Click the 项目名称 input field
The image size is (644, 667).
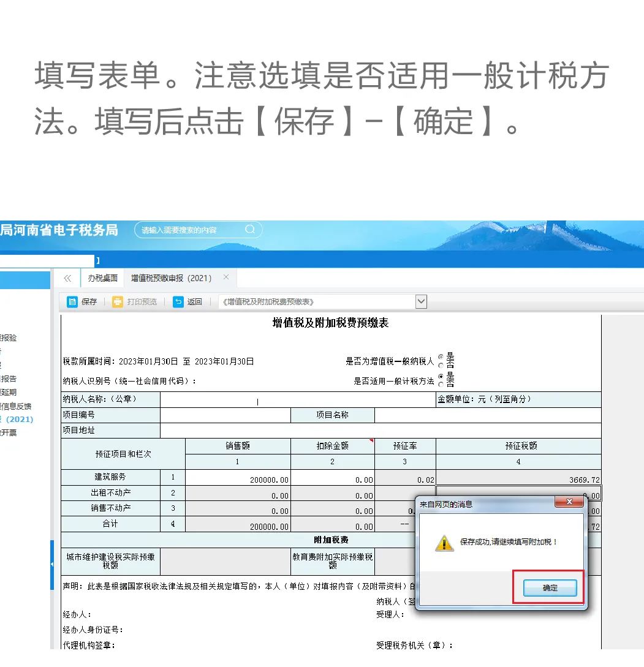pos(488,415)
